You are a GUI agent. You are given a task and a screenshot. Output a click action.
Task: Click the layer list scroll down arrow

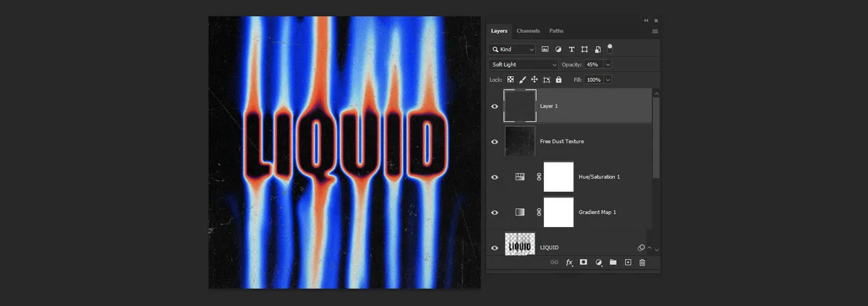[x=656, y=250]
